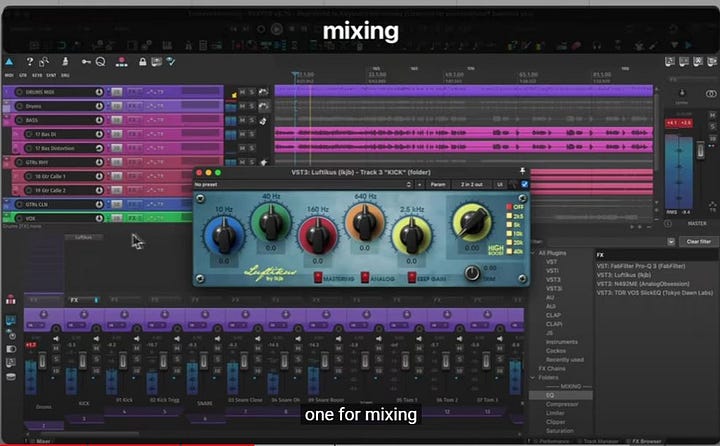The image size is (720, 446).
Task: Click the checkmark icon beside the lock
Action: pyautogui.click(x=171, y=62)
